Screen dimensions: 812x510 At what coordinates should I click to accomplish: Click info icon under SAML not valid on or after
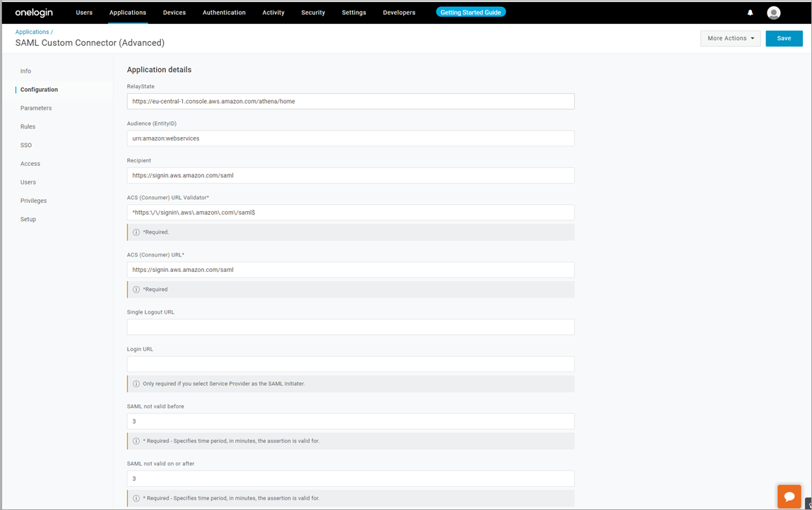[136, 498]
